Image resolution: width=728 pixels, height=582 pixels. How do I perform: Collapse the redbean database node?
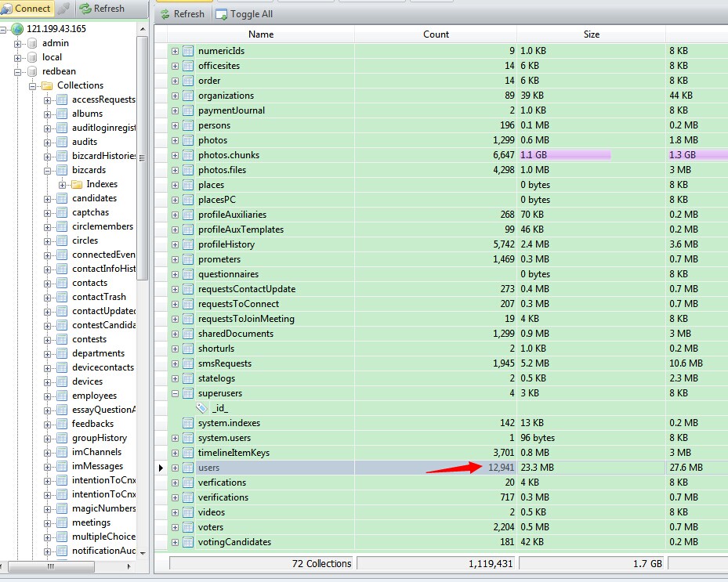18,72
